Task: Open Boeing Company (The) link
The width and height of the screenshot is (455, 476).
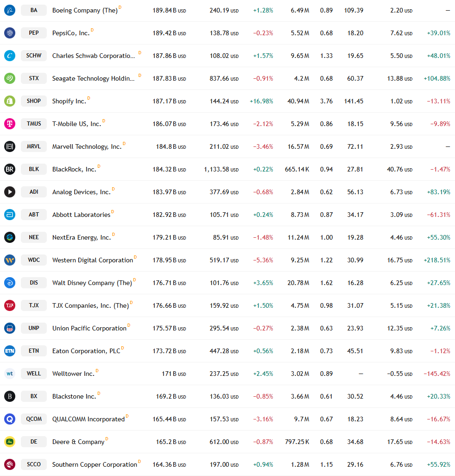Action: (85, 10)
